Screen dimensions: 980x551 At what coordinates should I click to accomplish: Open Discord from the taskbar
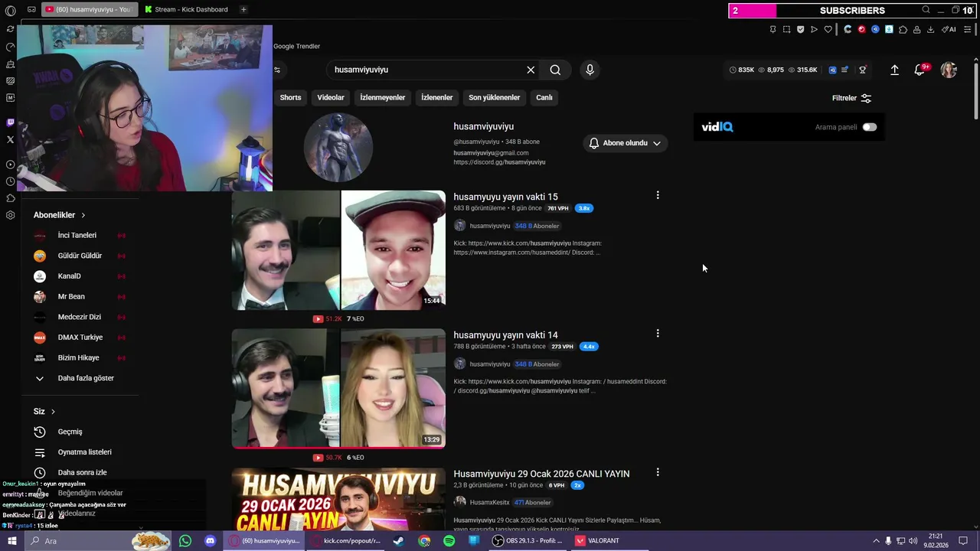point(210,541)
